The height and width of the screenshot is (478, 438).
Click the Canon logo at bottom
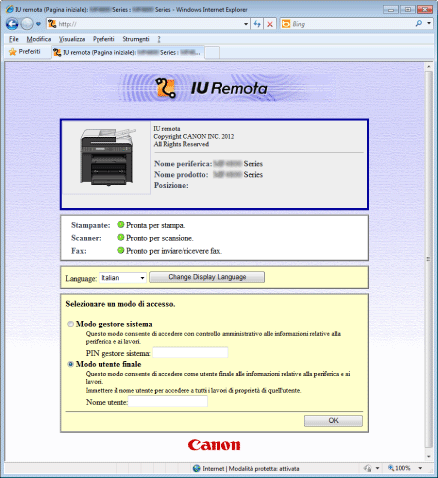click(x=214, y=445)
